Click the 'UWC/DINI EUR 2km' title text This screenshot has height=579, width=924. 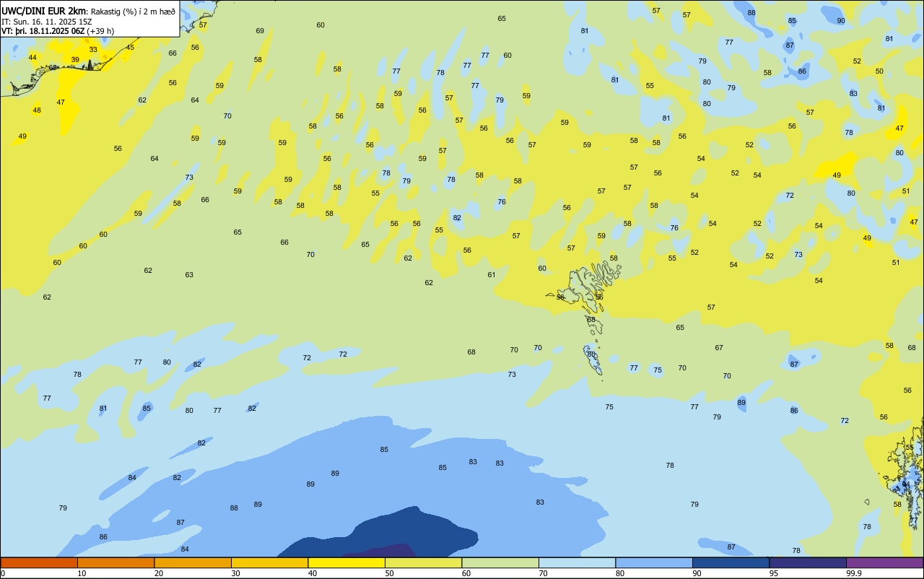pyautogui.click(x=44, y=11)
